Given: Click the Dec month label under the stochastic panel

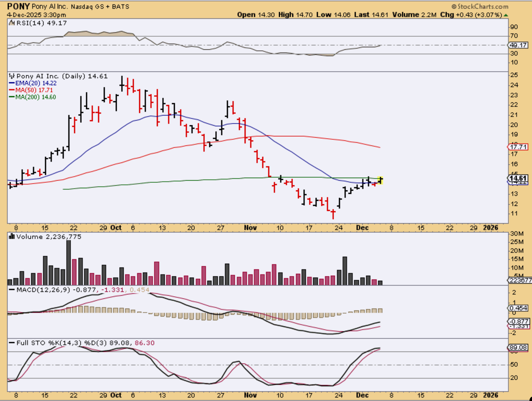Looking at the screenshot, I should coord(362,395).
